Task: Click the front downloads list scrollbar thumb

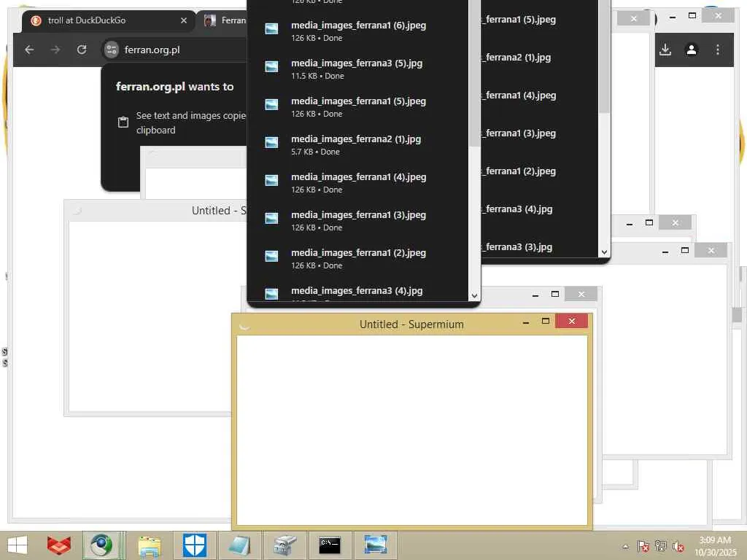Action: click(x=474, y=73)
